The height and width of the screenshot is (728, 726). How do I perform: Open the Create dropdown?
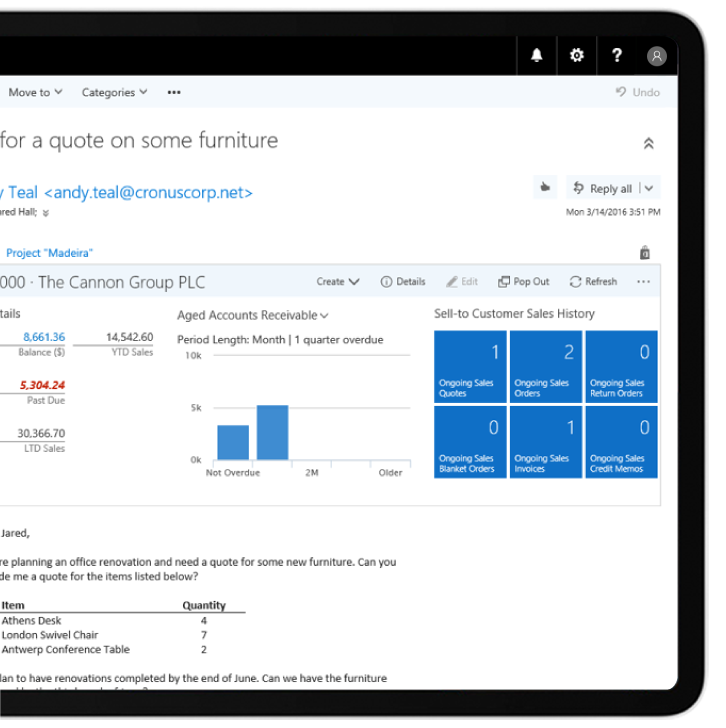tap(338, 281)
